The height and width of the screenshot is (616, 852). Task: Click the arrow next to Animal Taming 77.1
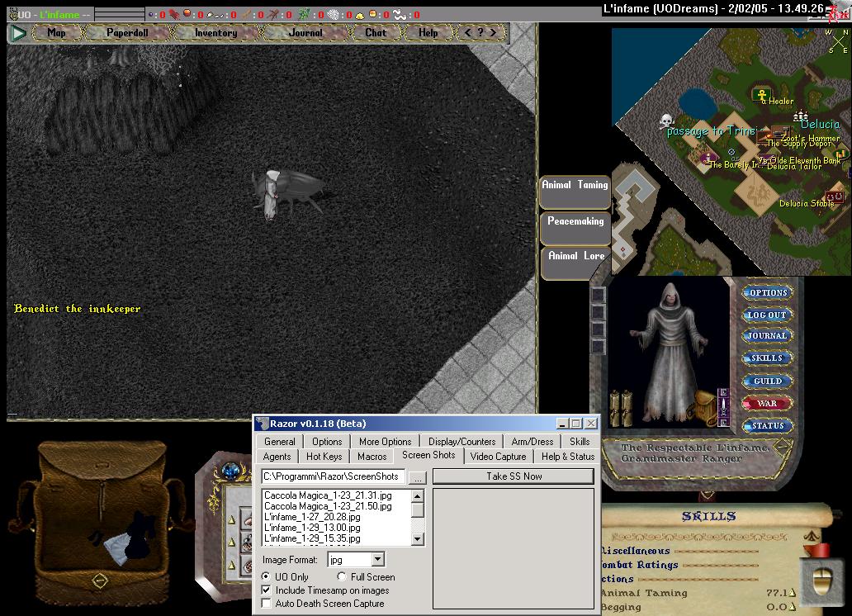coord(793,593)
